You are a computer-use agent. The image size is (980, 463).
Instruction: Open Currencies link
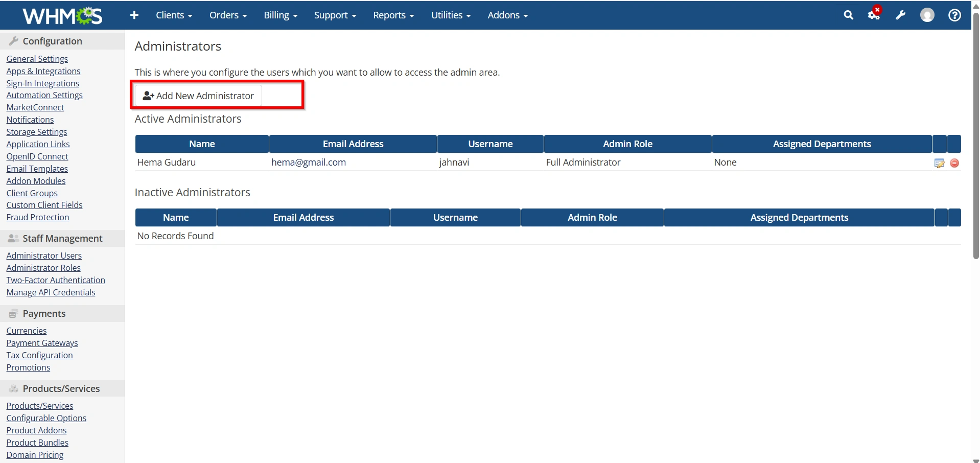(x=27, y=331)
